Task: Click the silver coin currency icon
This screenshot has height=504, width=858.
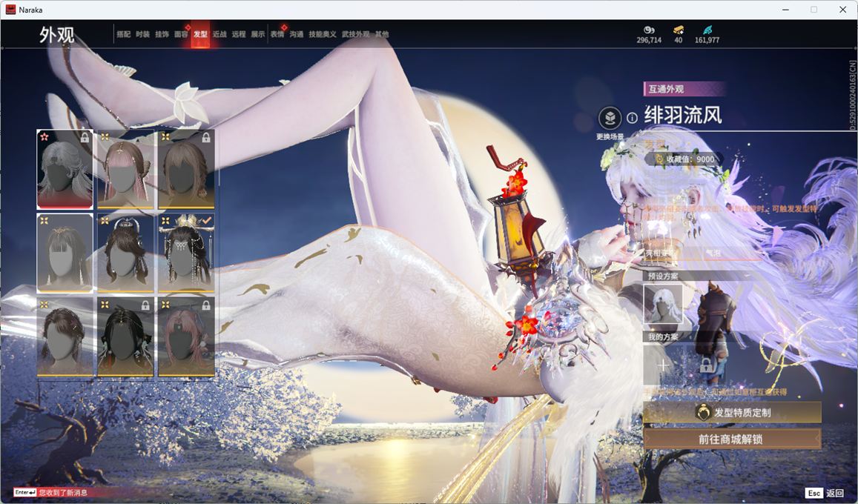Action: pyautogui.click(x=649, y=30)
